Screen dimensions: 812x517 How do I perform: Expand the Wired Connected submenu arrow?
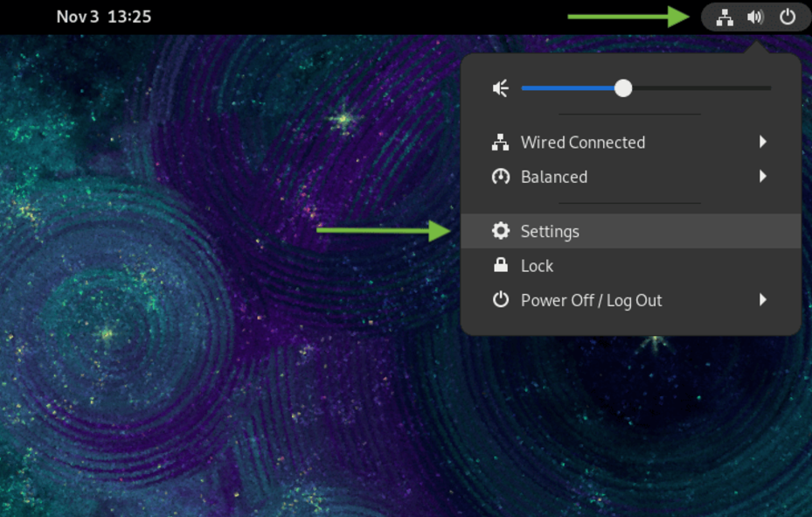coord(762,142)
